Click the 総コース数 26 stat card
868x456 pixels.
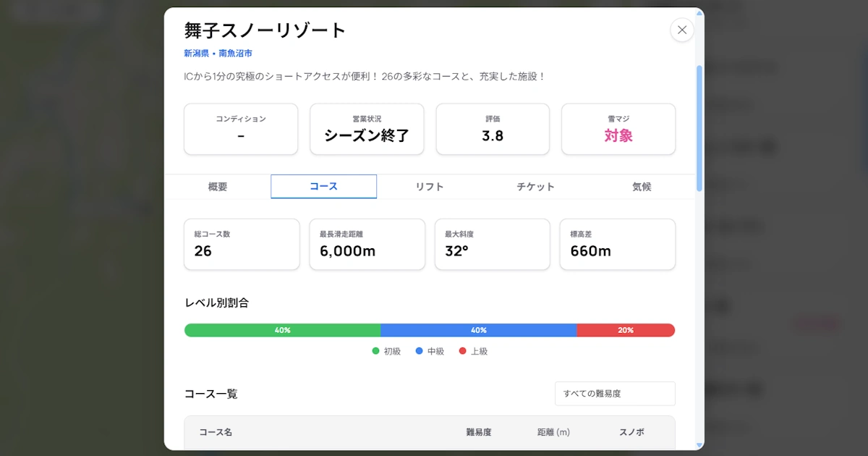click(242, 245)
